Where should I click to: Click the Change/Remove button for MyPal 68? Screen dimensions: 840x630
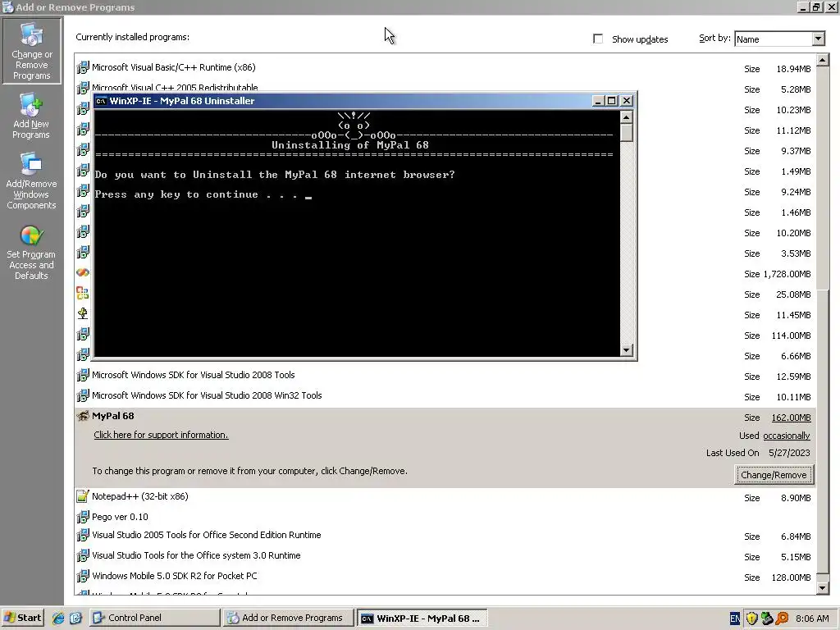tap(774, 475)
